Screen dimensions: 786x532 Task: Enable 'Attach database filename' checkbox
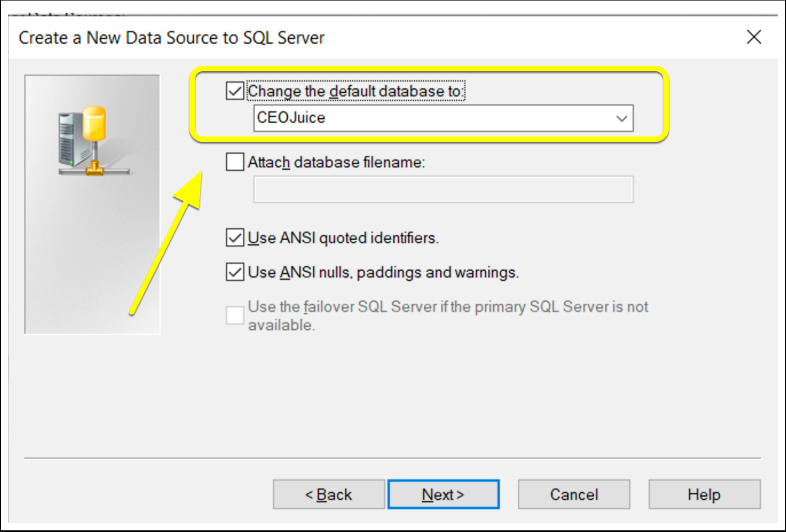point(235,162)
